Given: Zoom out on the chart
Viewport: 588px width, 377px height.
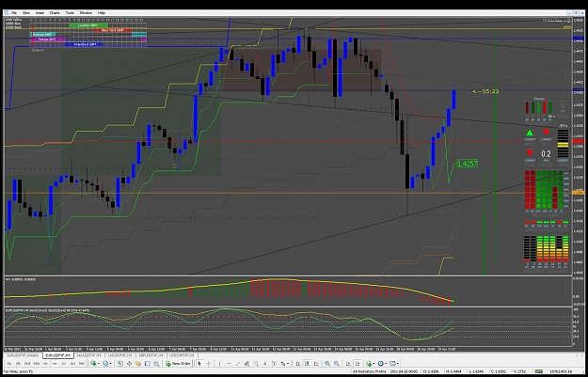Looking at the screenshot, I should point(337,364).
